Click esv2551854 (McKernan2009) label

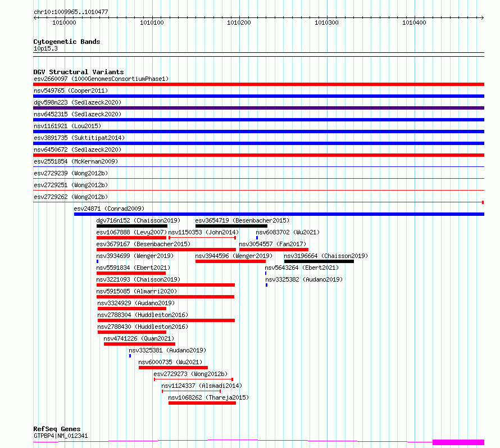click(x=76, y=161)
